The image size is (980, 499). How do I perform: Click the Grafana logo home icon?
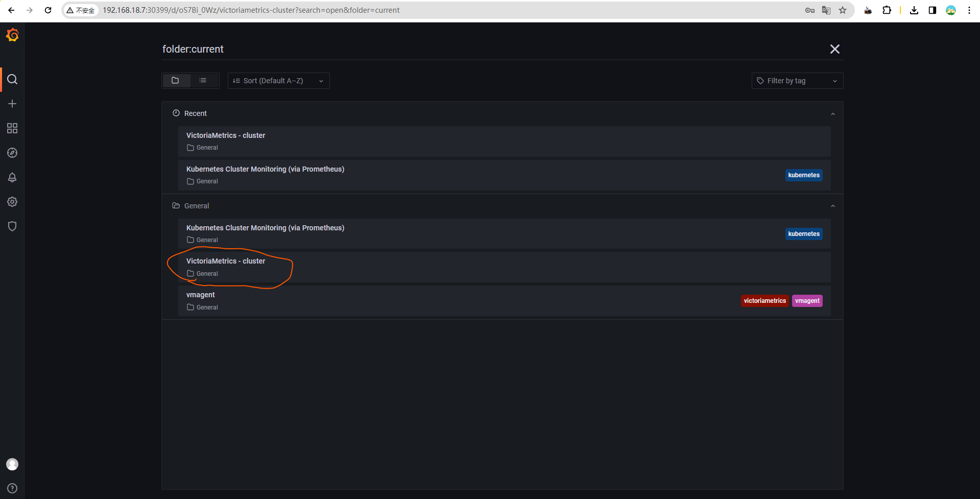pos(12,35)
